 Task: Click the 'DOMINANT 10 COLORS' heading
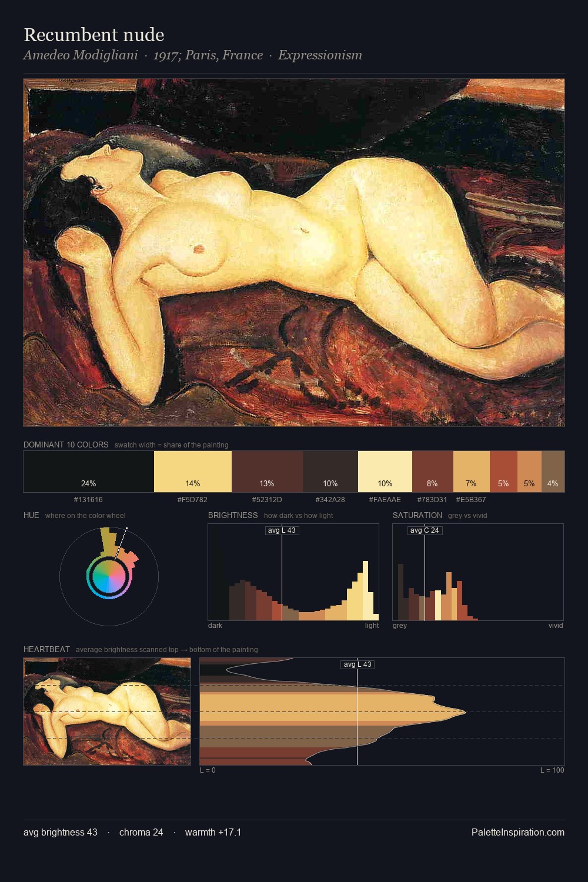[x=66, y=445]
